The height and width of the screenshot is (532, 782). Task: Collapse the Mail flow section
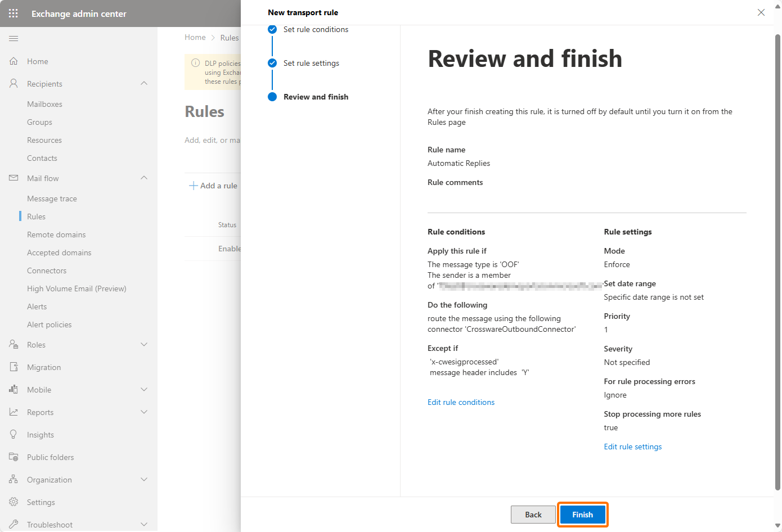[x=144, y=178]
